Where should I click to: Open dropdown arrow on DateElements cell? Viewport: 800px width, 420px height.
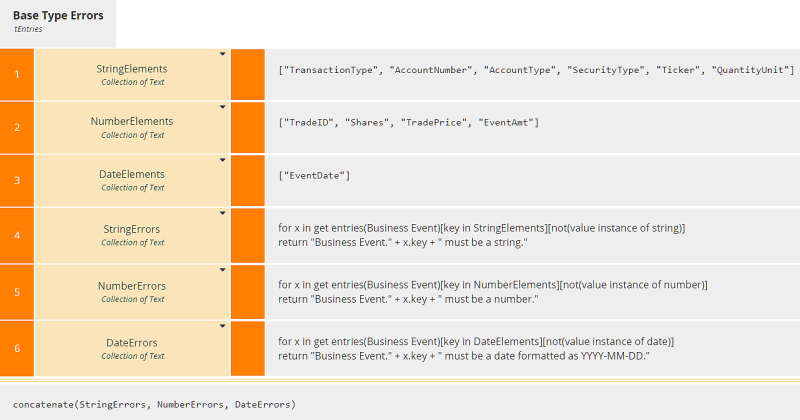tap(222, 159)
